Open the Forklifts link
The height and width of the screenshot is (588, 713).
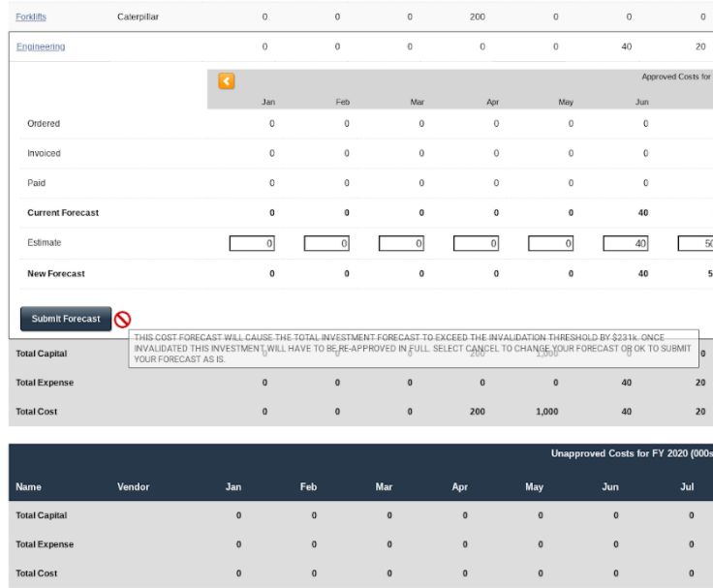click(x=31, y=16)
